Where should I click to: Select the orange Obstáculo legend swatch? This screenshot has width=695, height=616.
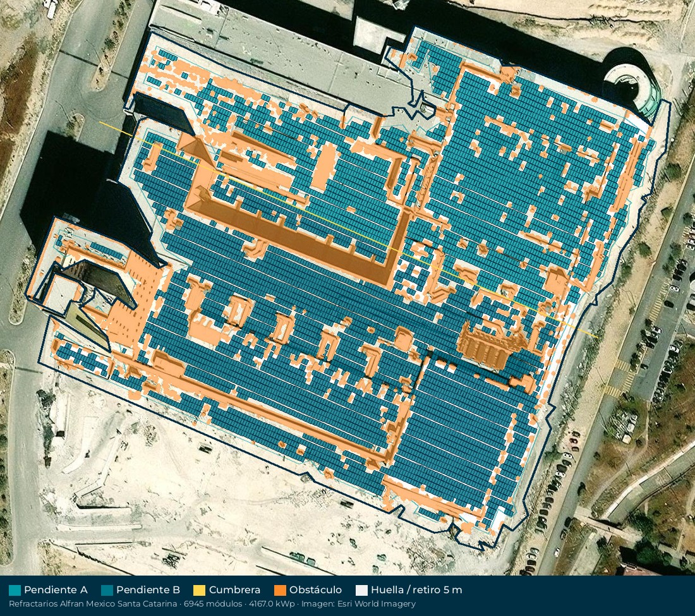280,590
